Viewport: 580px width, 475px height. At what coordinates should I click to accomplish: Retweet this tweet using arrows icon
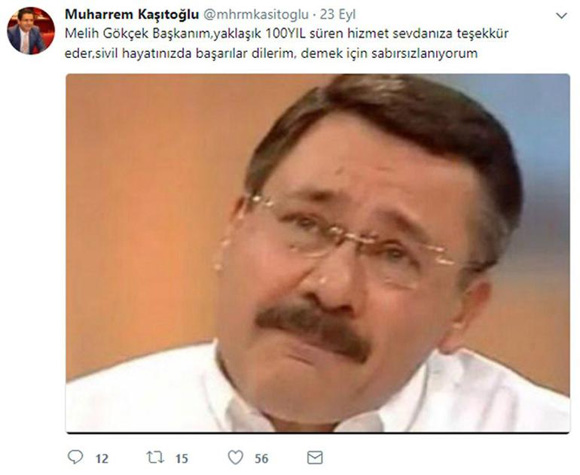[155, 458]
